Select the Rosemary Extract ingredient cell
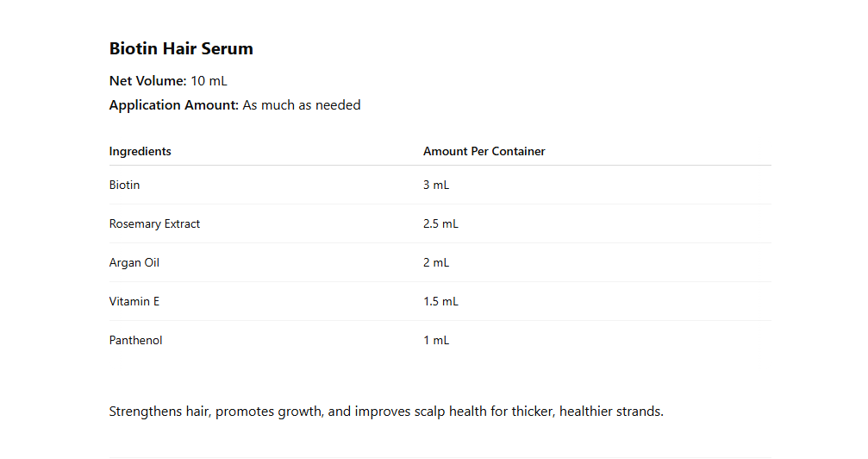The width and height of the screenshot is (868, 459). 155,224
